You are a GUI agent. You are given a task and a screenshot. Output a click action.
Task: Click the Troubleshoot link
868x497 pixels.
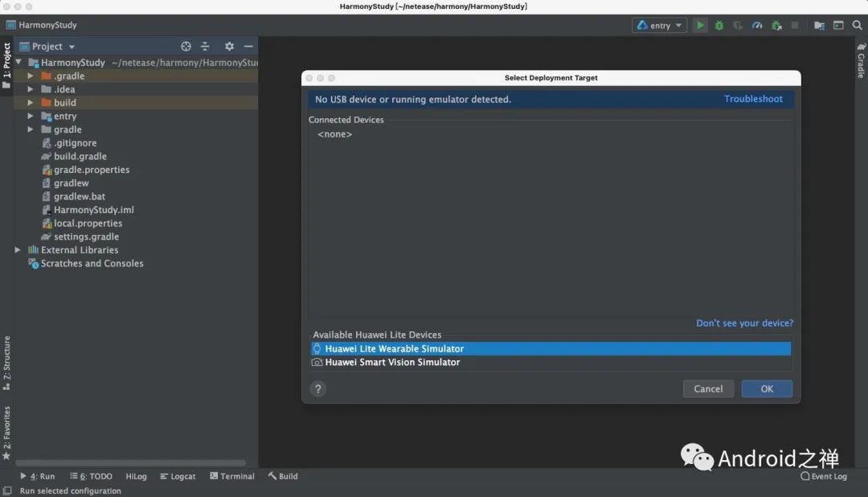753,99
